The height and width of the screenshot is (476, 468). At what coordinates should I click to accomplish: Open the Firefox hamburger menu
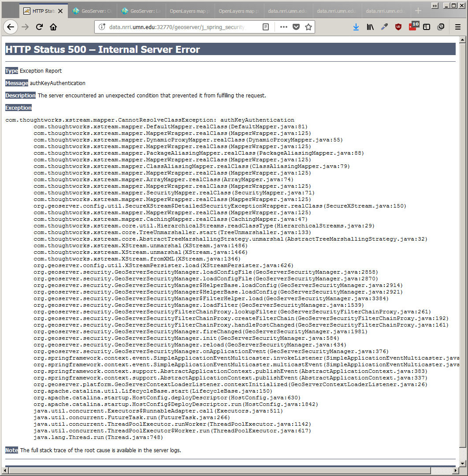point(458,27)
